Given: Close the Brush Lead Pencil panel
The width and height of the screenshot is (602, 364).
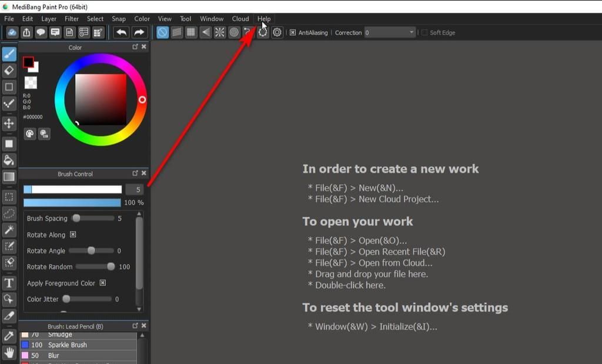Looking at the screenshot, I should pos(143,326).
